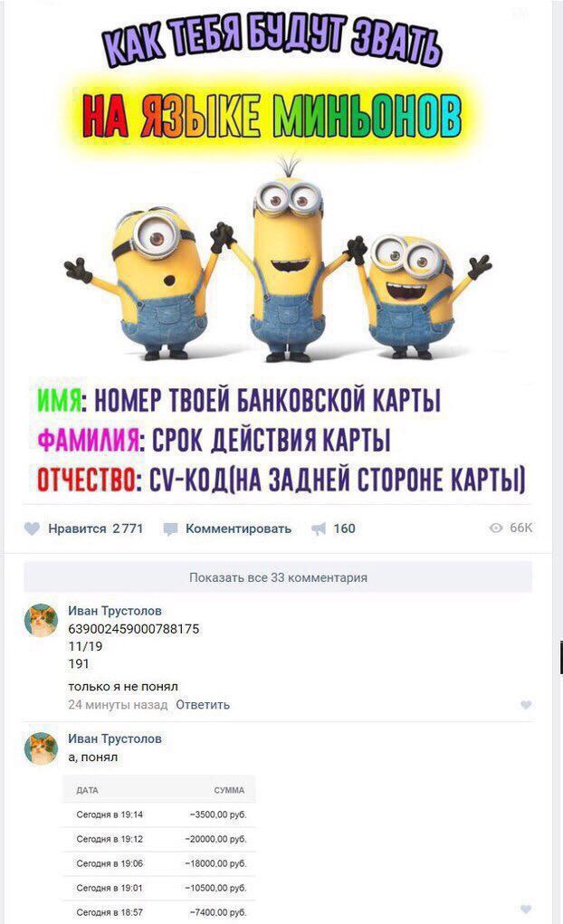This screenshot has height=924, width=563.
Task: Expand all comments via 'Показать все 33 комментария'
Action: point(278,576)
